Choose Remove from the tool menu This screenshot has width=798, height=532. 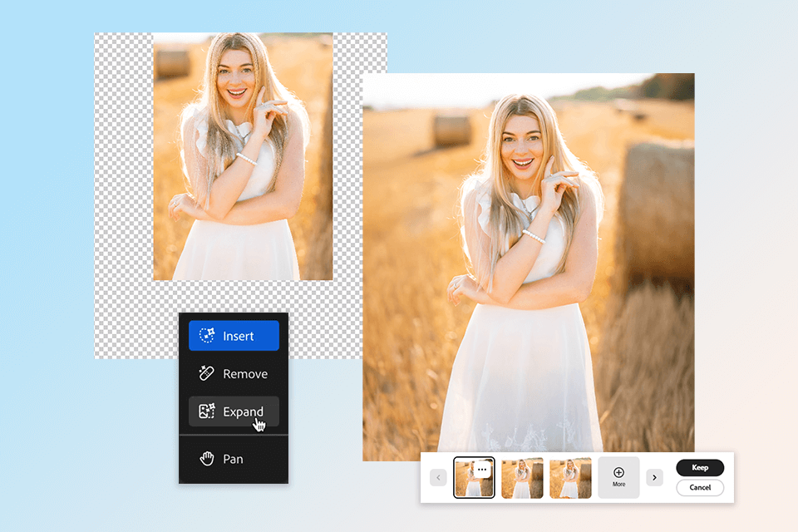pos(234,374)
